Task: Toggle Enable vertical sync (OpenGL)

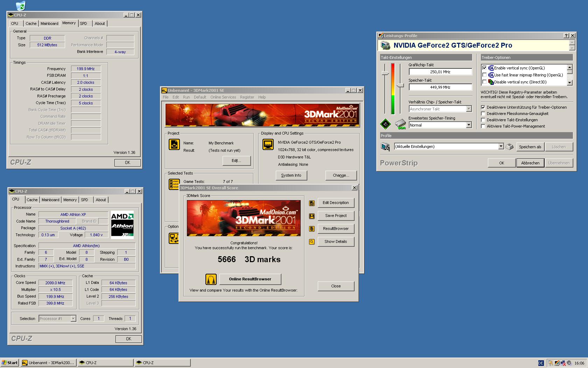Action: (484, 68)
